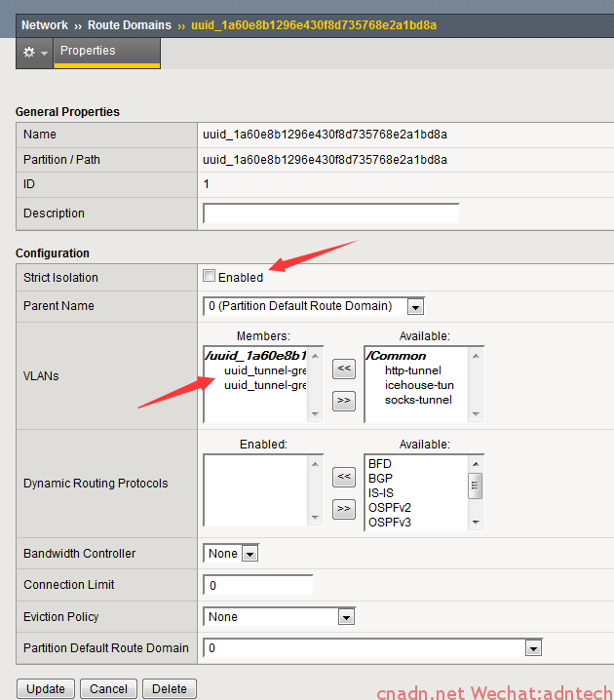
Task: Select socks-tunnel in Available VLANs
Action: tap(418, 400)
